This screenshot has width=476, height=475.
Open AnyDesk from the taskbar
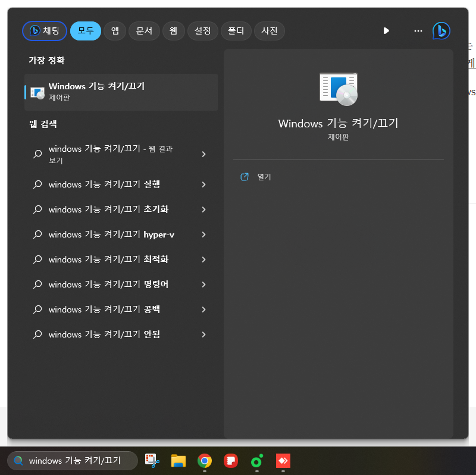coord(283,461)
